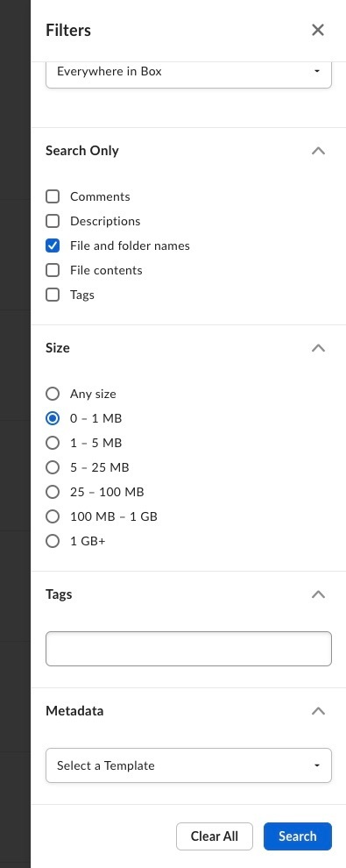The image size is (346, 868).
Task: Enable the Comments checkbox
Action: 53,196
